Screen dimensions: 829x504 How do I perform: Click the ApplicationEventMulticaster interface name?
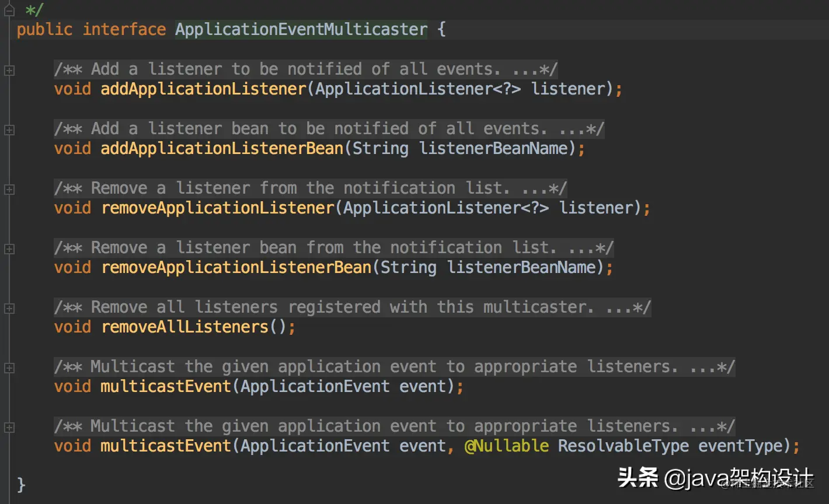(x=301, y=30)
